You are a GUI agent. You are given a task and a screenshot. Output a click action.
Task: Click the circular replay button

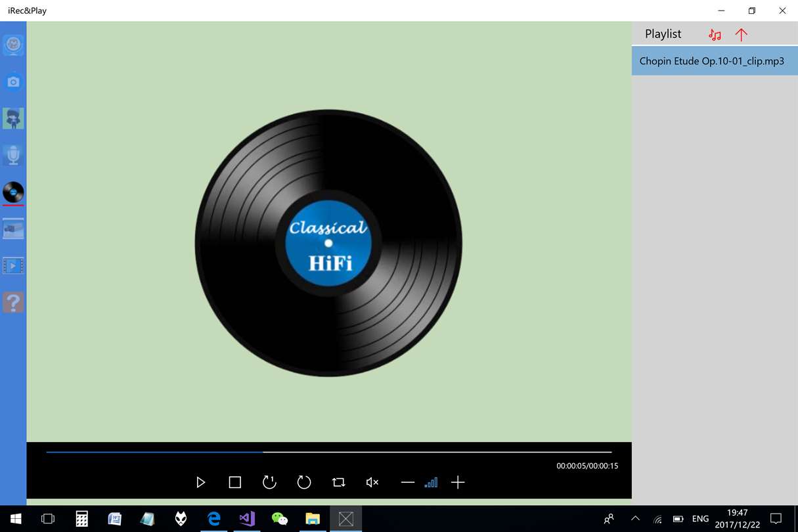pos(303,483)
